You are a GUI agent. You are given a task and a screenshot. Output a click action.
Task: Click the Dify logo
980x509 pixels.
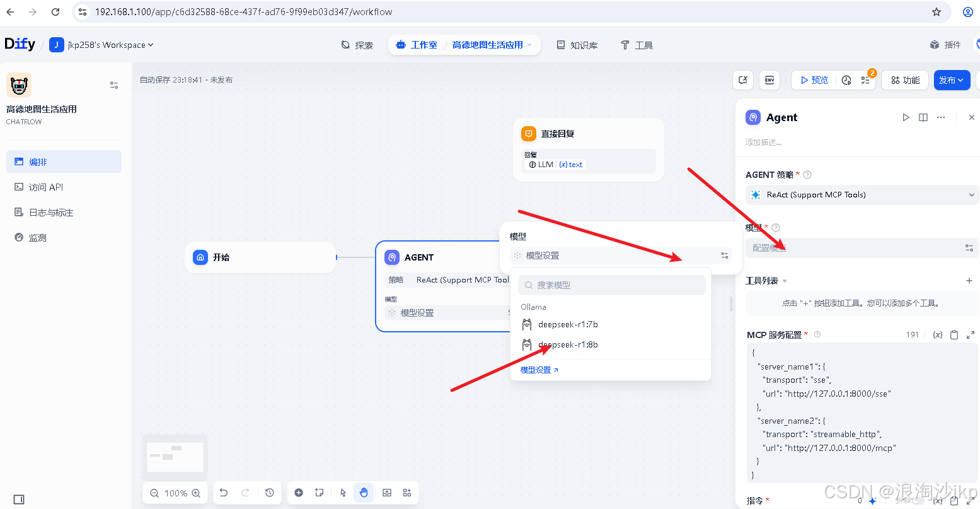20,44
